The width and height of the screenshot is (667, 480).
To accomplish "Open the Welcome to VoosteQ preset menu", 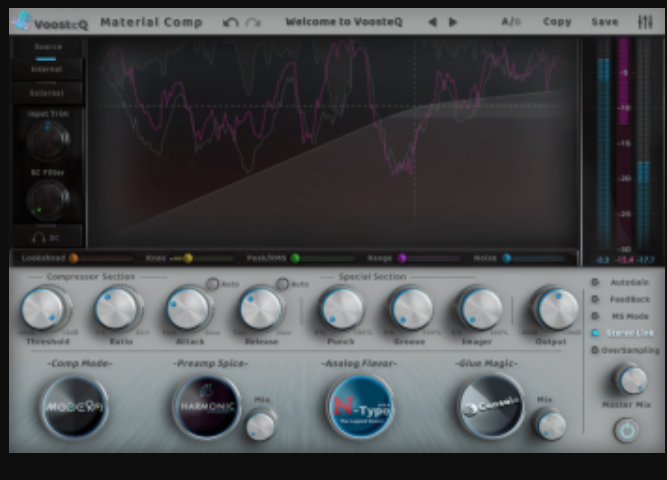I will click(343, 22).
